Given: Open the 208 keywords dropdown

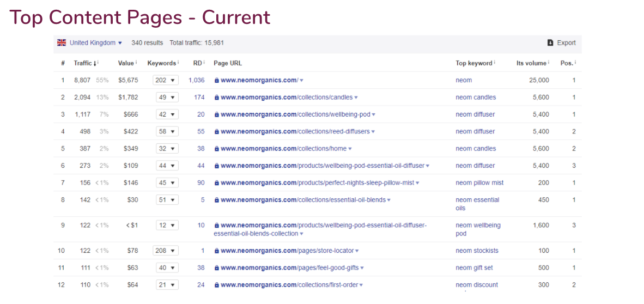Looking at the screenshot, I should tap(166, 251).
